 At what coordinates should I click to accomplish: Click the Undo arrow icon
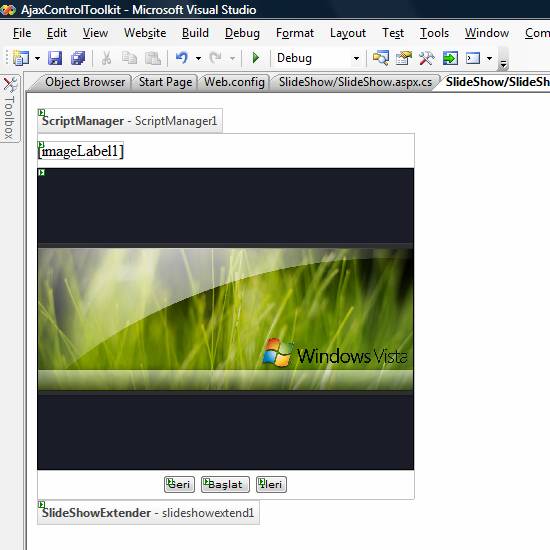click(x=182, y=58)
